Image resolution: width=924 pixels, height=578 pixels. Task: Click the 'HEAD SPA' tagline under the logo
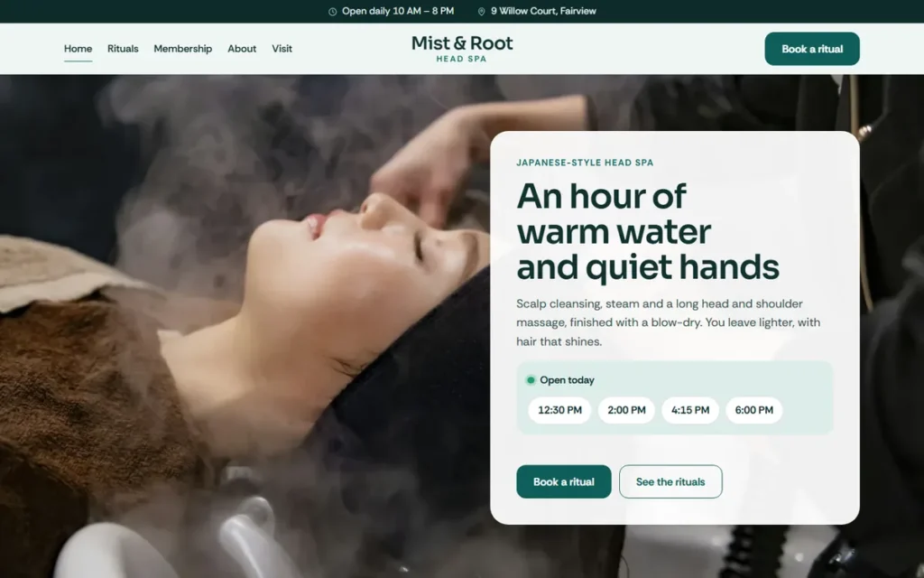461,59
